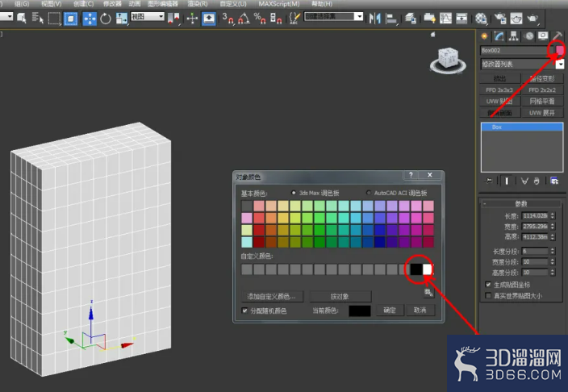Click the Render Production teapot icon

(x=532, y=18)
